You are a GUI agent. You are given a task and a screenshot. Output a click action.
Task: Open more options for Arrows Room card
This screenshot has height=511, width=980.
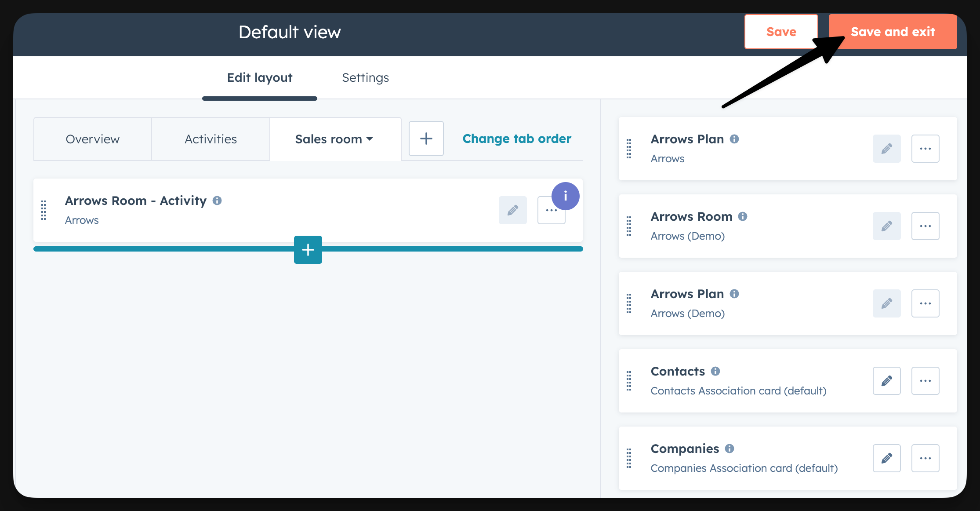[925, 226]
